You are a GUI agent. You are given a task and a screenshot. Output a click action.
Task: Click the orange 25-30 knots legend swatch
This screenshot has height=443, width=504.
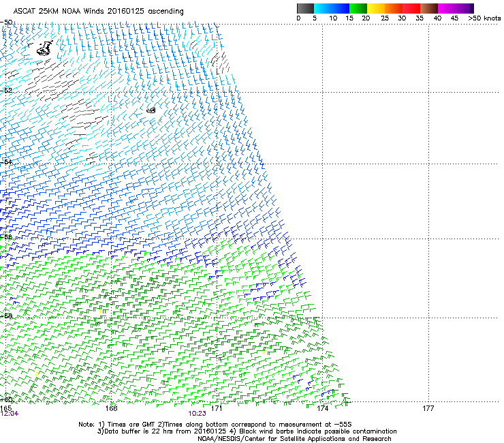tap(394, 8)
